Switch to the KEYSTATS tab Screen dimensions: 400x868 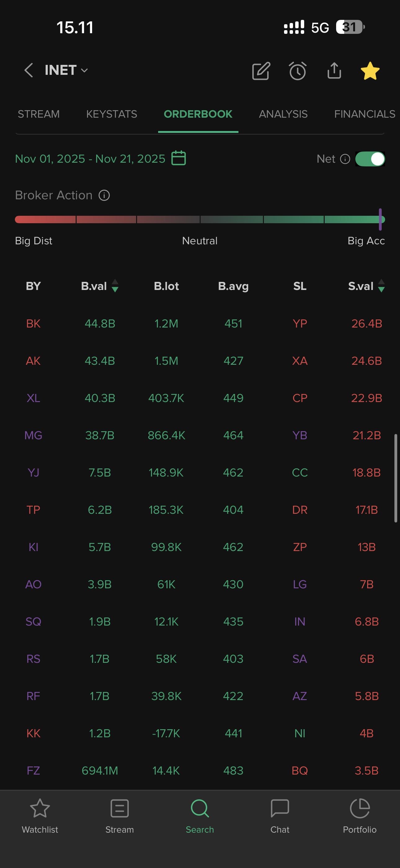(111, 114)
